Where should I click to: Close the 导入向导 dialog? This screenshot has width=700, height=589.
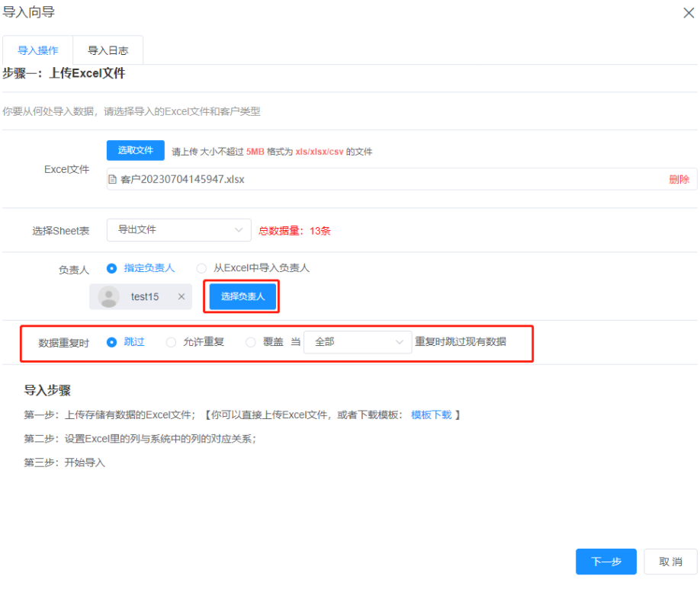(688, 14)
